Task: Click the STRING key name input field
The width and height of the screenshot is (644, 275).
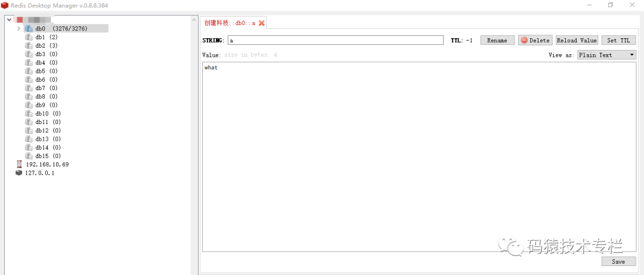Action: [x=336, y=41]
